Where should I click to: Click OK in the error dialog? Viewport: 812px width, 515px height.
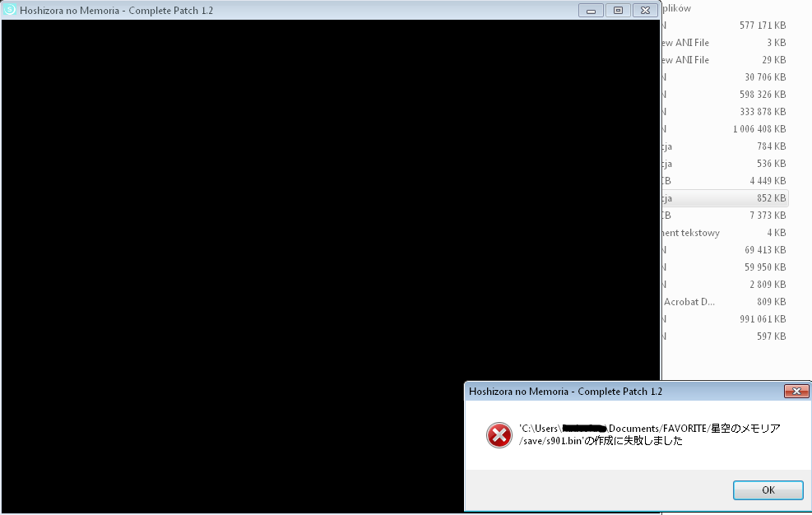point(768,489)
